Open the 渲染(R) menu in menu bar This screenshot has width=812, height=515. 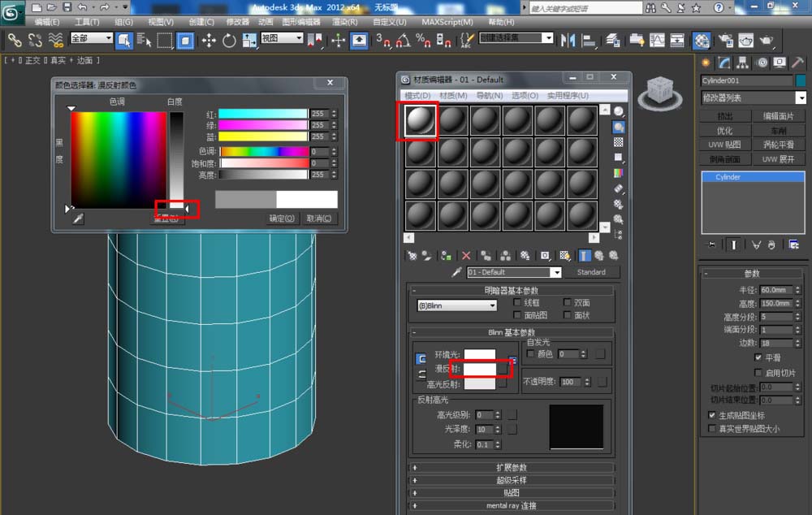coord(344,22)
